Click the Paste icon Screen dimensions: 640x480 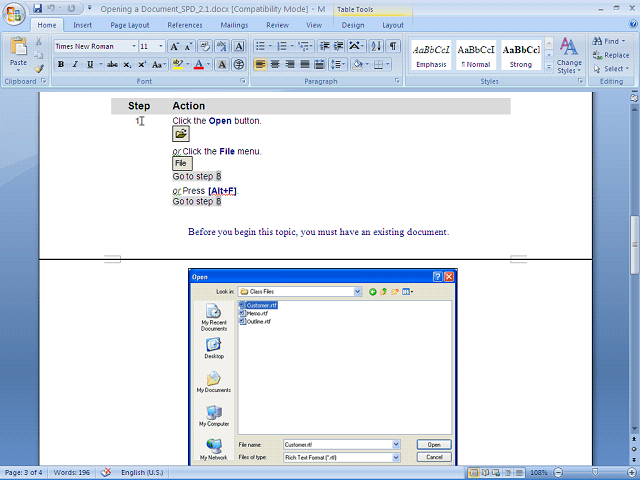tap(18, 47)
